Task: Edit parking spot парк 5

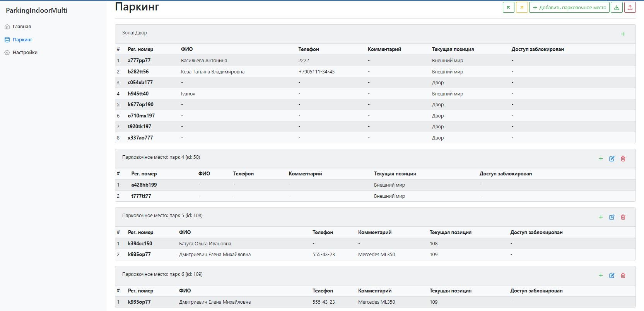Action: [x=612, y=217]
